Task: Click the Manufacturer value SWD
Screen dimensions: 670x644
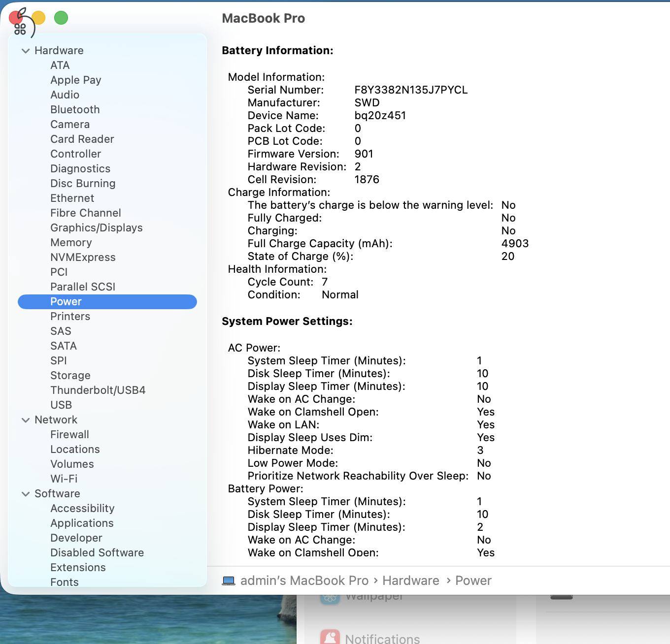Action: pyautogui.click(x=367, y=103)
